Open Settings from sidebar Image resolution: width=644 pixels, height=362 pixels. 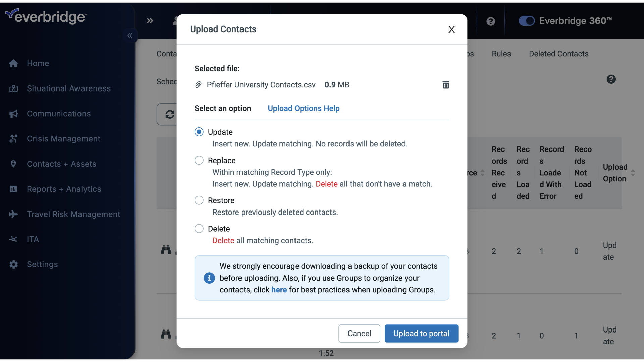coord(42,264)
